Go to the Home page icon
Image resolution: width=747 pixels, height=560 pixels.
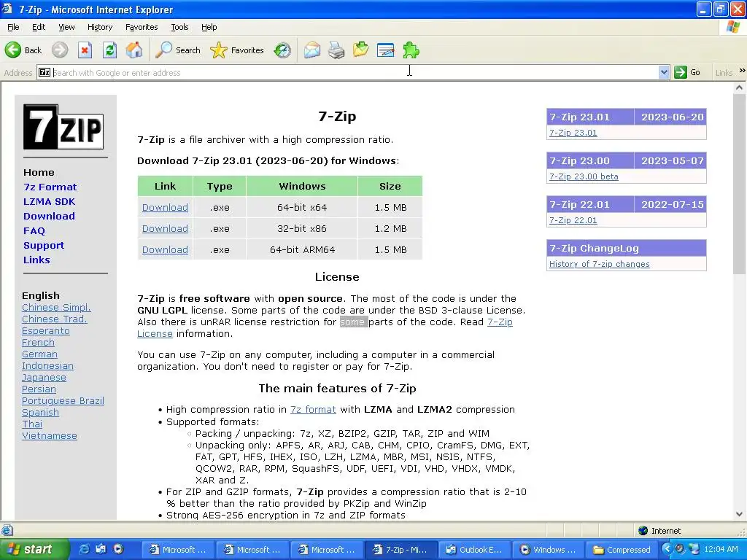click(x=134, y=50)
